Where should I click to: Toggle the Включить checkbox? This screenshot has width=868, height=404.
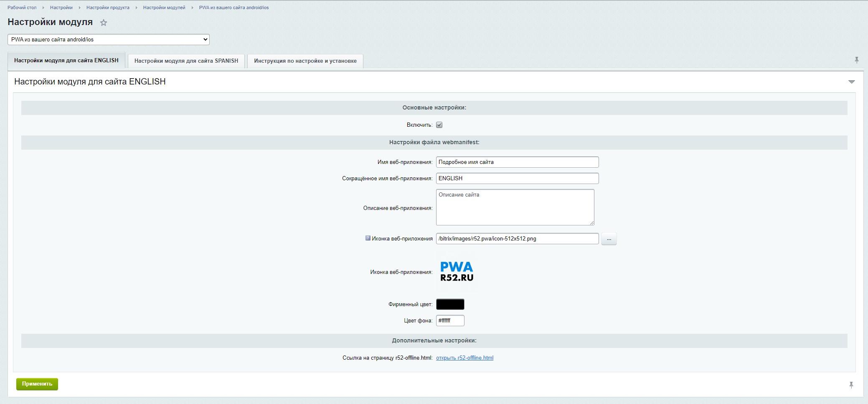click(x=439, y=125)
